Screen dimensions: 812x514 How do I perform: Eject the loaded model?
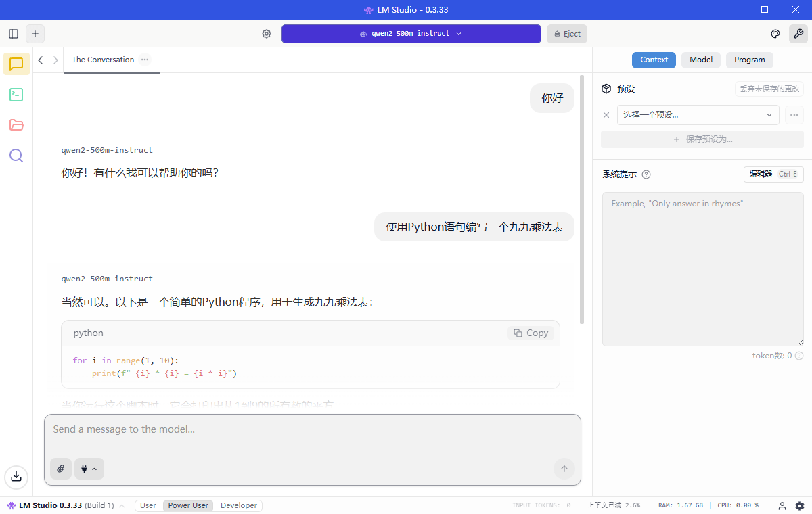(566, 33)
